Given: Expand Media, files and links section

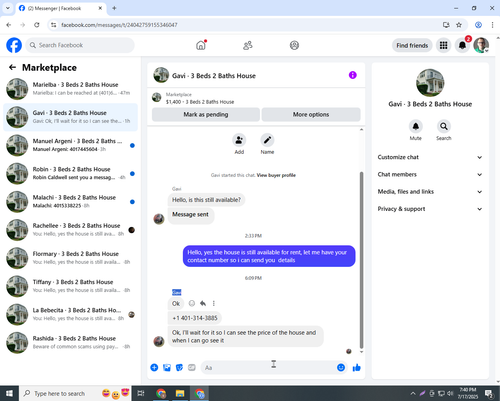Looking at the screenshot, I should 430,192.
